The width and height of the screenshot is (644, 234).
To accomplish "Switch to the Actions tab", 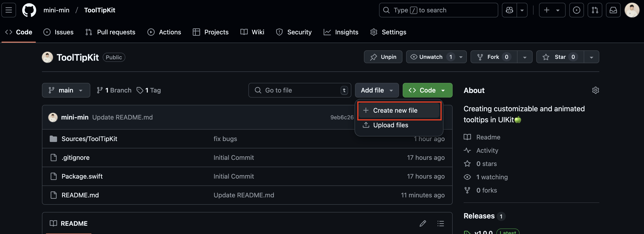I will point(164,32).
